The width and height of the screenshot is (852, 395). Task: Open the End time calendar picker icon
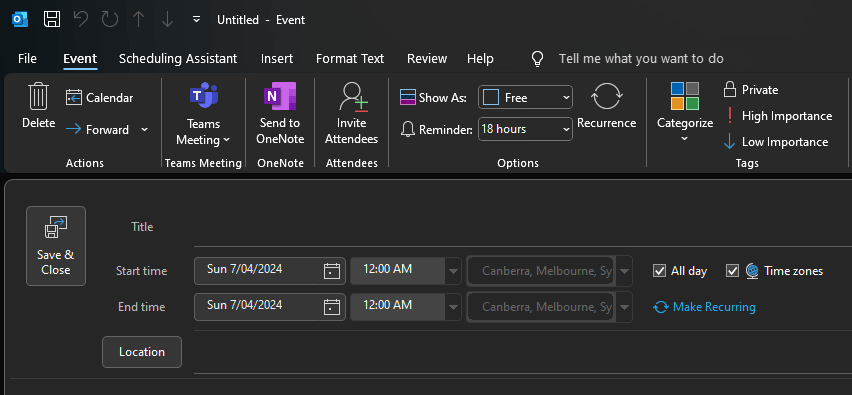(x=331, y=306)
